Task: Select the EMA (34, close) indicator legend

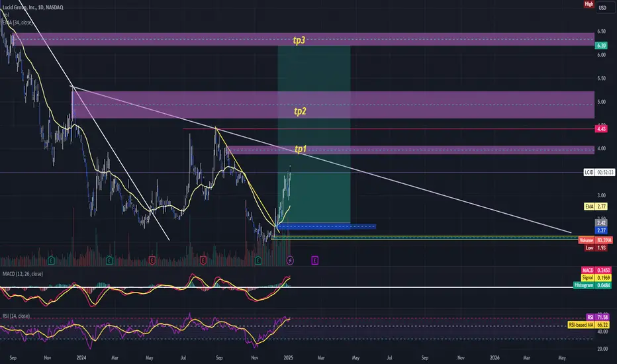Action: (17, 23)
